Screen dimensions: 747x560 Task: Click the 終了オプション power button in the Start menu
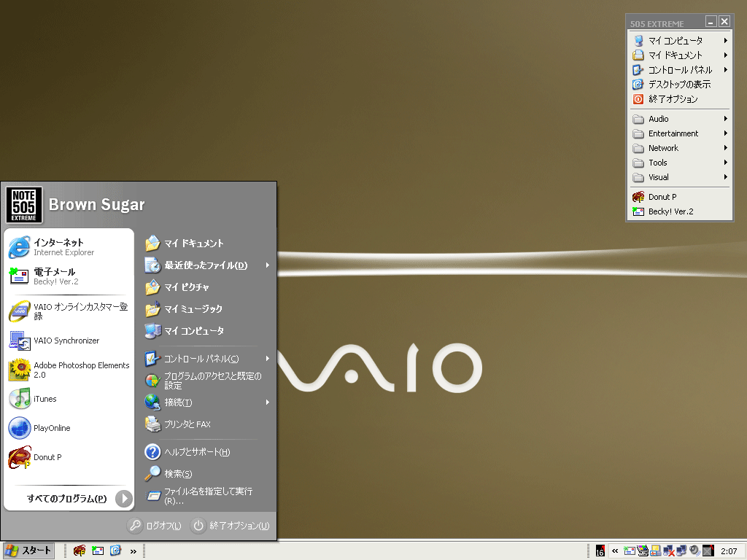231,525
